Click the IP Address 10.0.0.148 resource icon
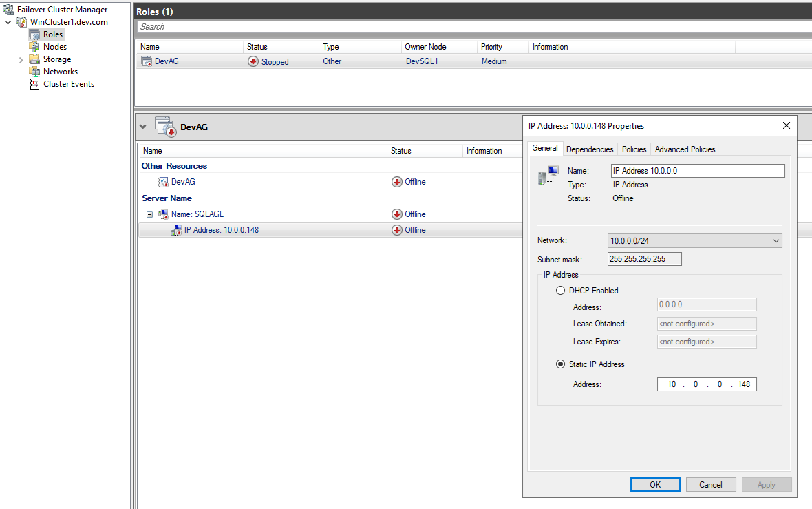This screenshot has height=509, width=812. (x=176, y=230)
